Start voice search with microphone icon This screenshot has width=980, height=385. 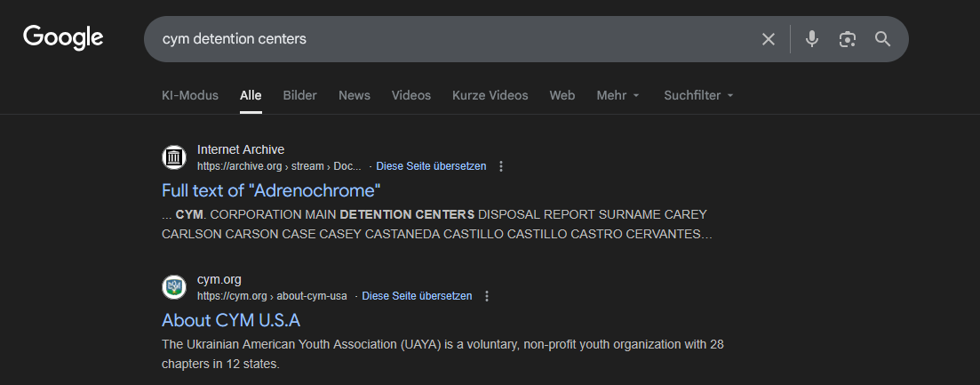[x=811, y=39]
